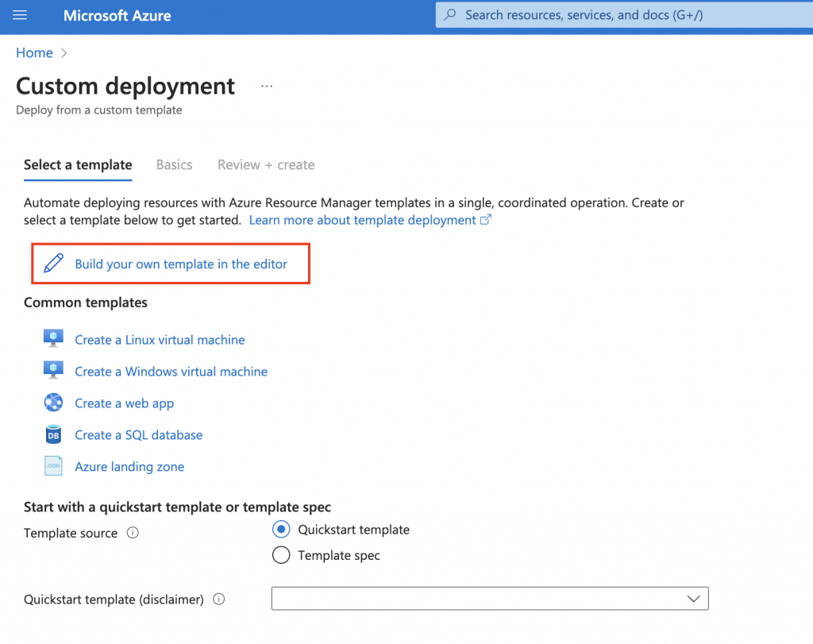Click the breadcrumb chevron after Home
This screenshot has width=813, height=644.
(64, 53)
